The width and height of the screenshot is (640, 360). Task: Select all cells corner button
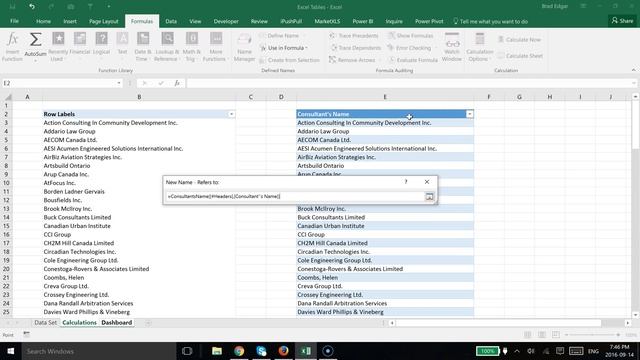click(8, 97)
